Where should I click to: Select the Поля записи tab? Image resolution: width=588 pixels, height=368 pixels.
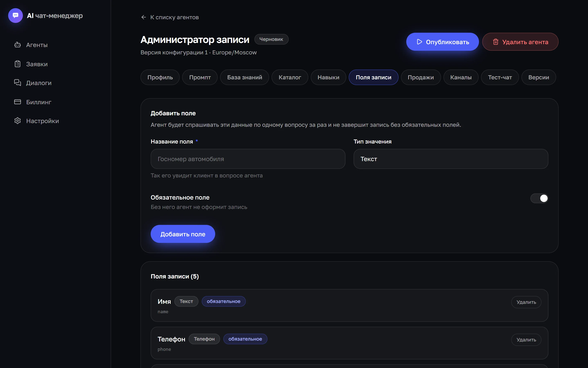[x=373, y=77]
